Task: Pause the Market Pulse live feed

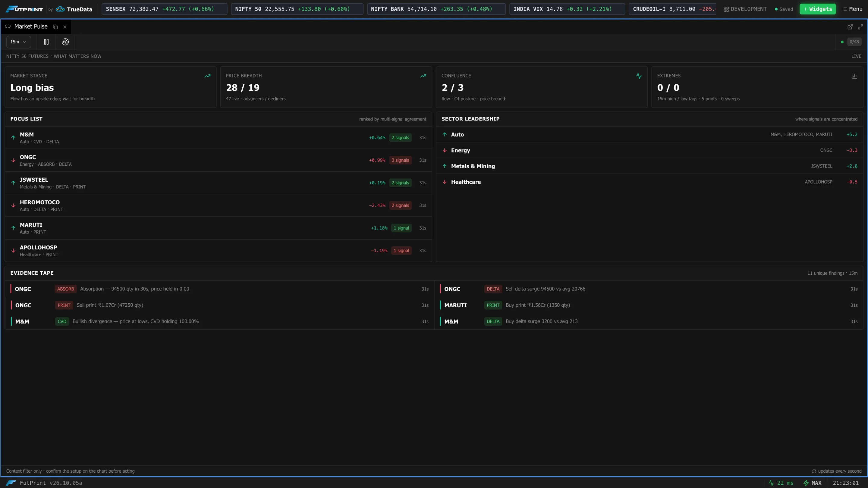Action: (x=46, y=42)
